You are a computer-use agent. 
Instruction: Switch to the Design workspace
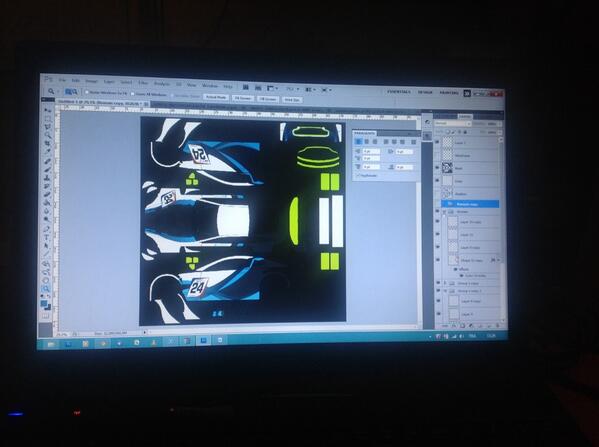(x=425, y=92)
